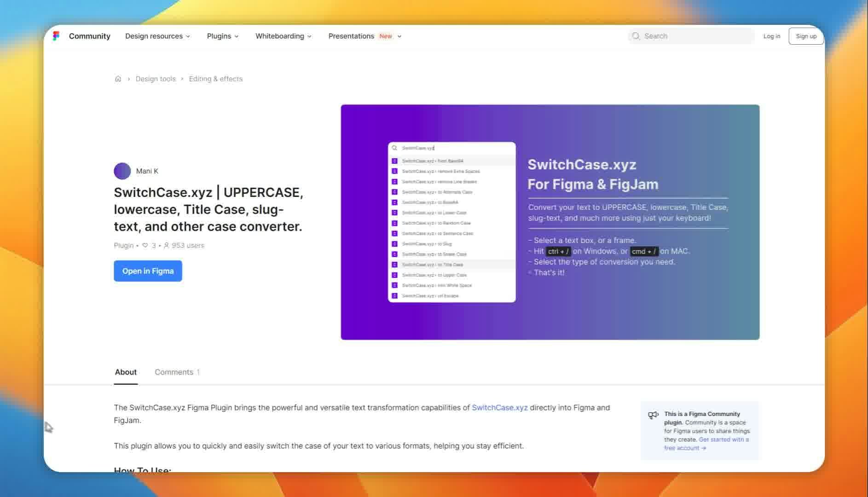Expand the Presentations dropdown
The image size is (868, 497).
click(x=365, y=36)
